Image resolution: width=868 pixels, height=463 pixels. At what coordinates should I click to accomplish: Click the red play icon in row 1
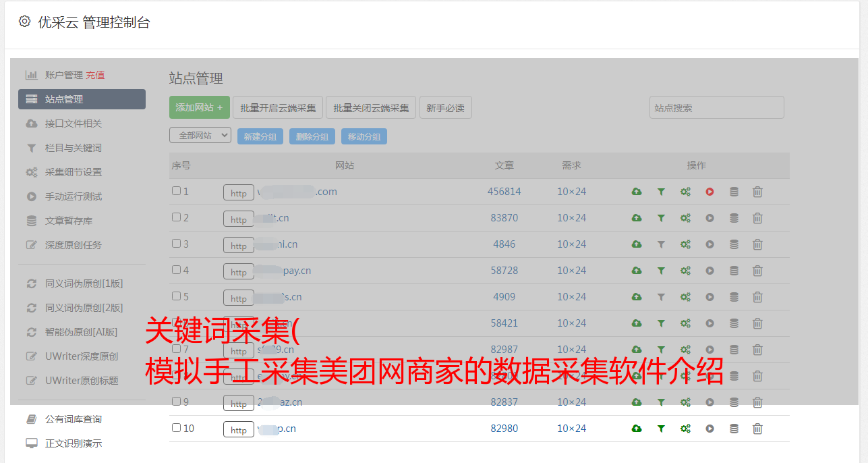click(710, 192)
